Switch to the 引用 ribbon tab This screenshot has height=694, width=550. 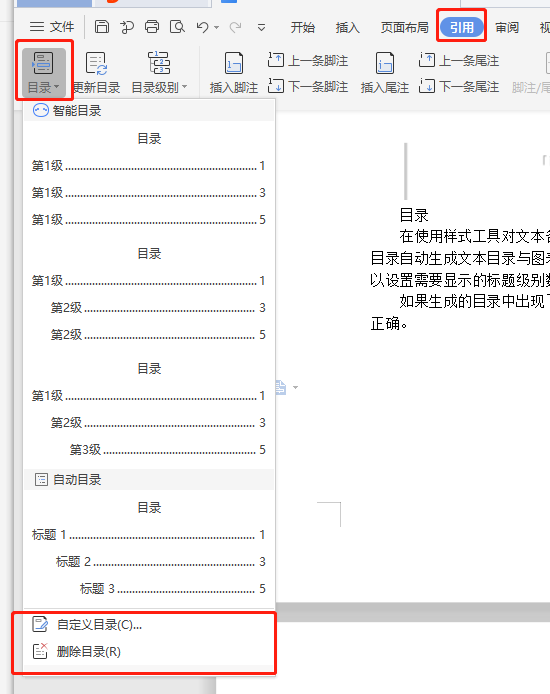tap(462, 27)
